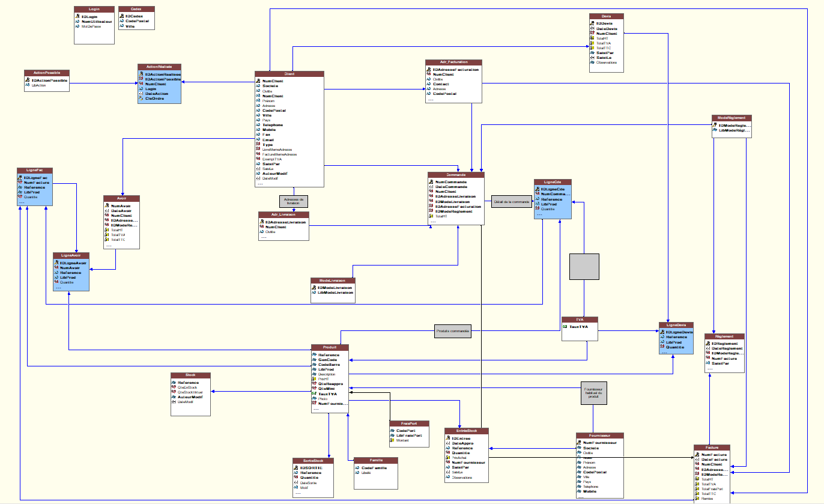824x504 pixels.
Task: Click the key icon beside IDEntree in EntréeStock
Action: [x=448, y=439]
